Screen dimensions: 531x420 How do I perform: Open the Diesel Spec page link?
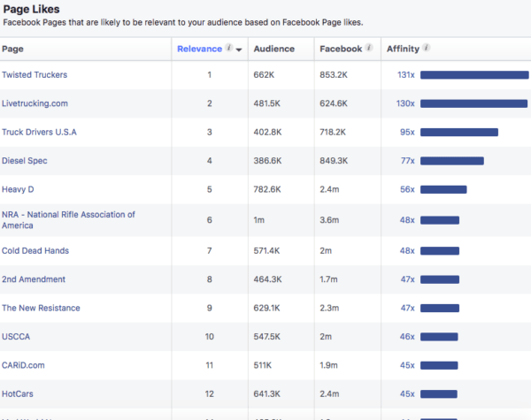click(x=25, y=161)
